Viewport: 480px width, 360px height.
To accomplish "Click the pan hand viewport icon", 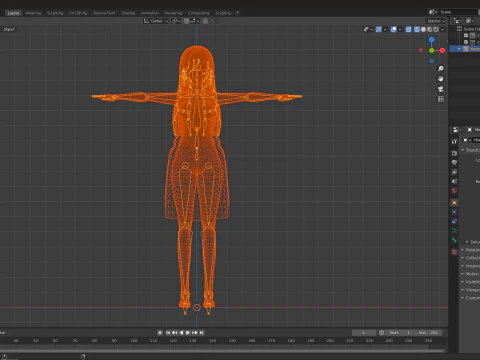I will 441,79.
